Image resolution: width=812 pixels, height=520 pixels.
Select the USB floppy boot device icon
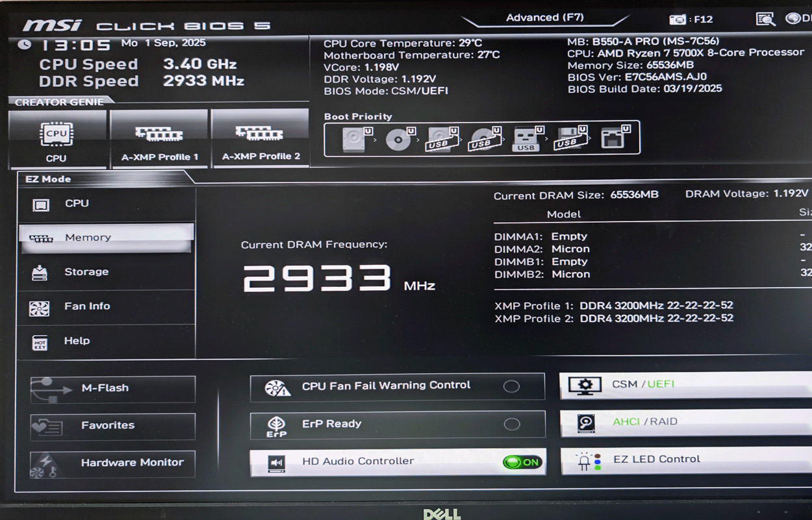(570, 138)
